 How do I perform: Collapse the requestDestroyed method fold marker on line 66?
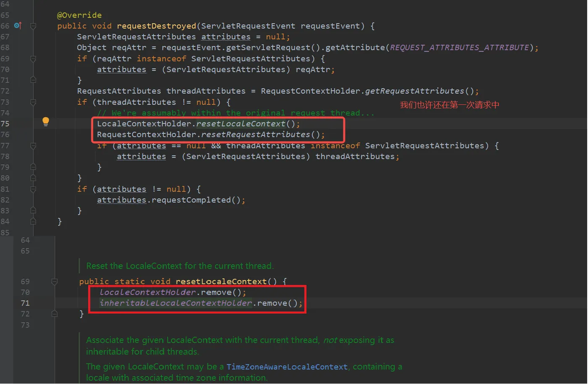coord(33,26)
